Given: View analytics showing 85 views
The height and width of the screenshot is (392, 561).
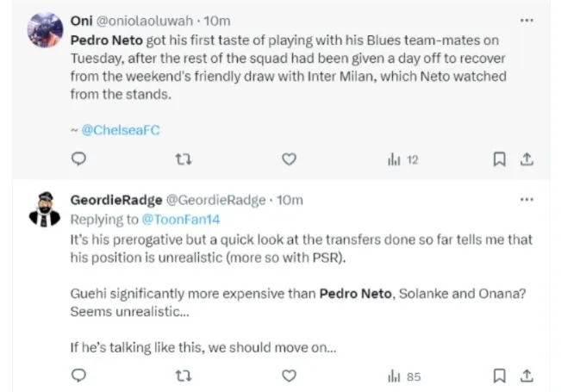Looking at the screenshot, I should point(402,376).
